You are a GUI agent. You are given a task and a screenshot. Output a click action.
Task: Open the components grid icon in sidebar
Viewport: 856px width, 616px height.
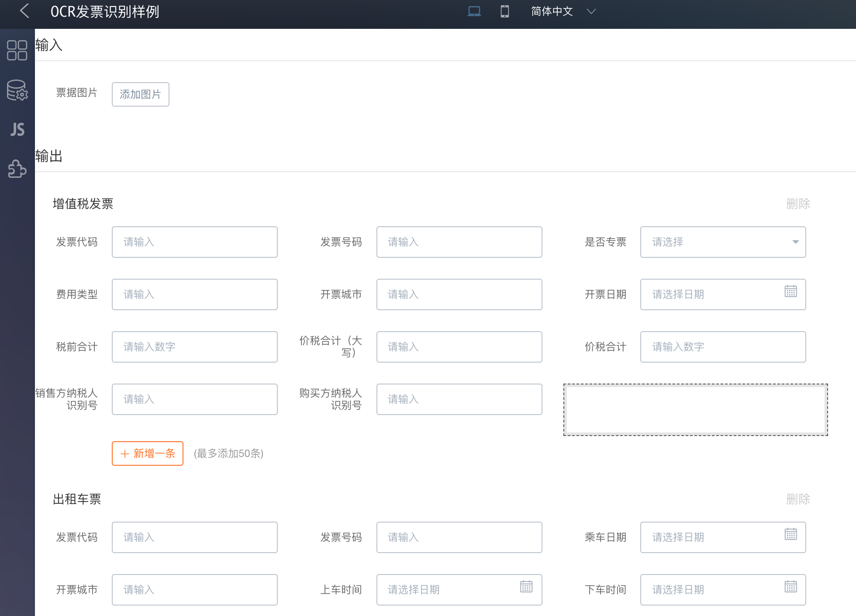tap(17, 50)
